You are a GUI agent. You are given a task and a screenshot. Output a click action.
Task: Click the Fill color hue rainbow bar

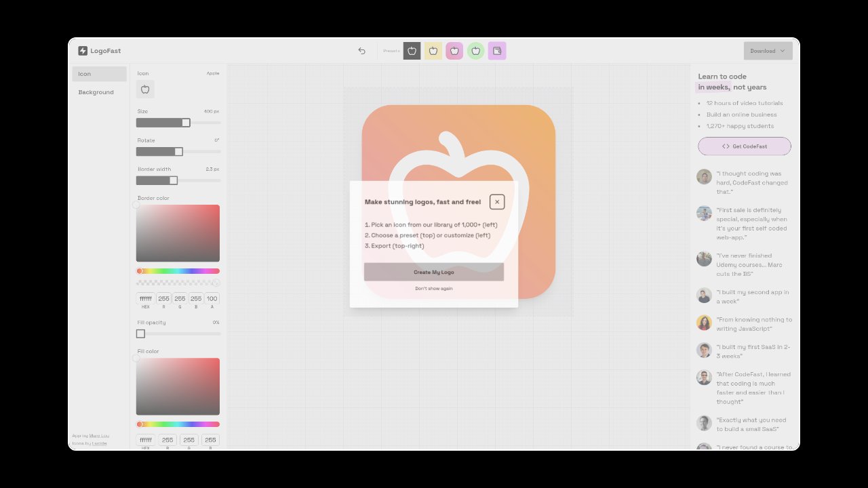(x=178, y=424)
